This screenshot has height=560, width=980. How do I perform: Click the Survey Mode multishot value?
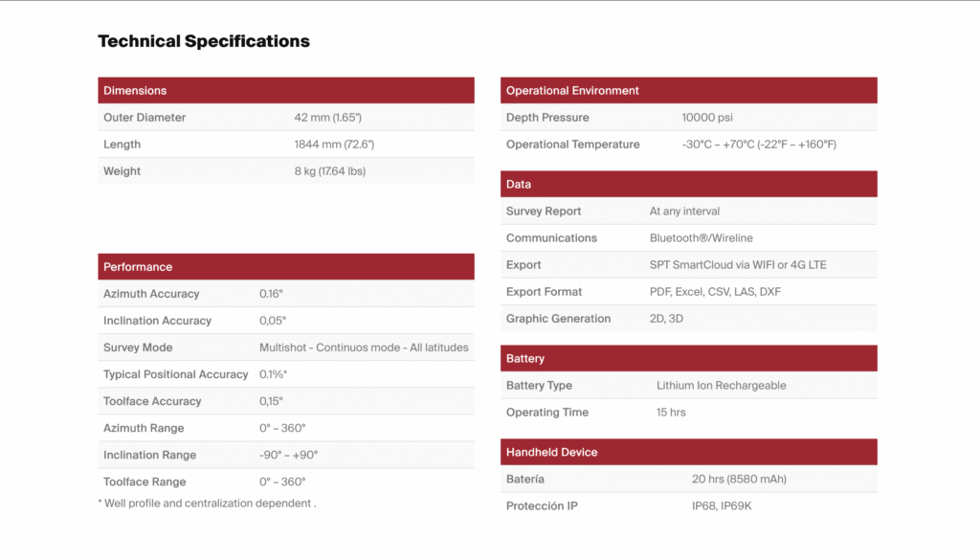coord(364,347)
